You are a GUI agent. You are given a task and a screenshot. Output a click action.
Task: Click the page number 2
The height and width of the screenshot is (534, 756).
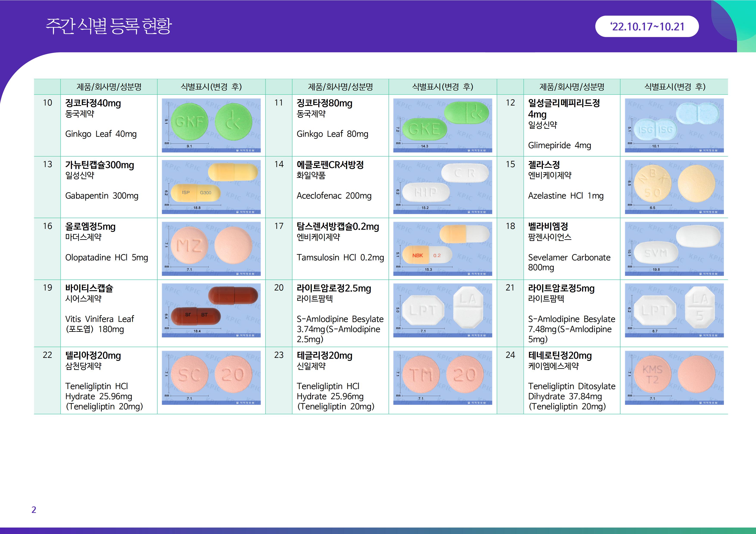[34, 510]
